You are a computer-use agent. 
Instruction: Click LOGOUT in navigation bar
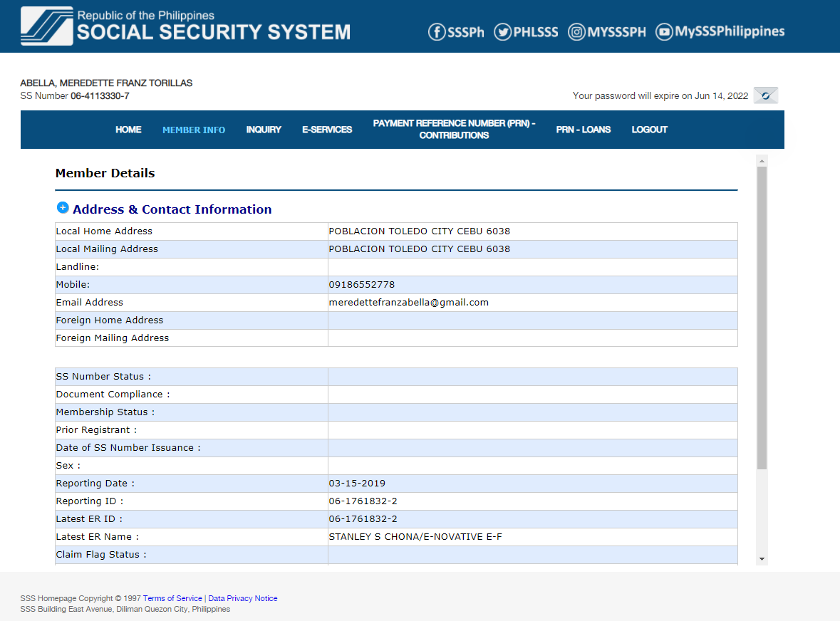pos(649,130)
